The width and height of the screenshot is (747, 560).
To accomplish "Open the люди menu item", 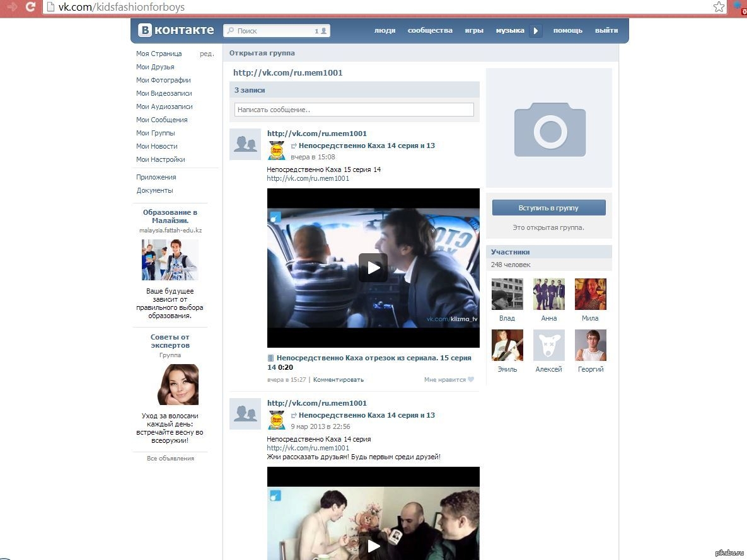I will click(385, 30).
